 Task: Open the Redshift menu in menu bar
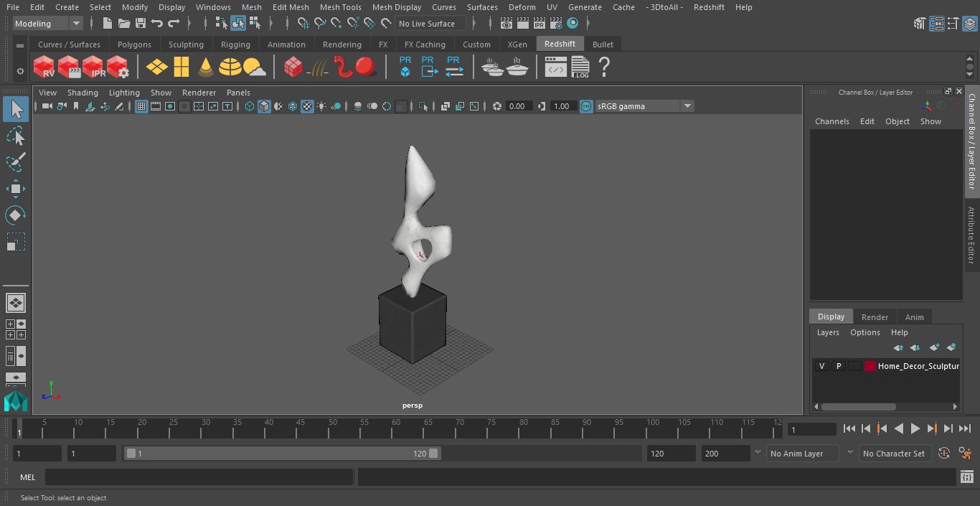coord(709,7)
